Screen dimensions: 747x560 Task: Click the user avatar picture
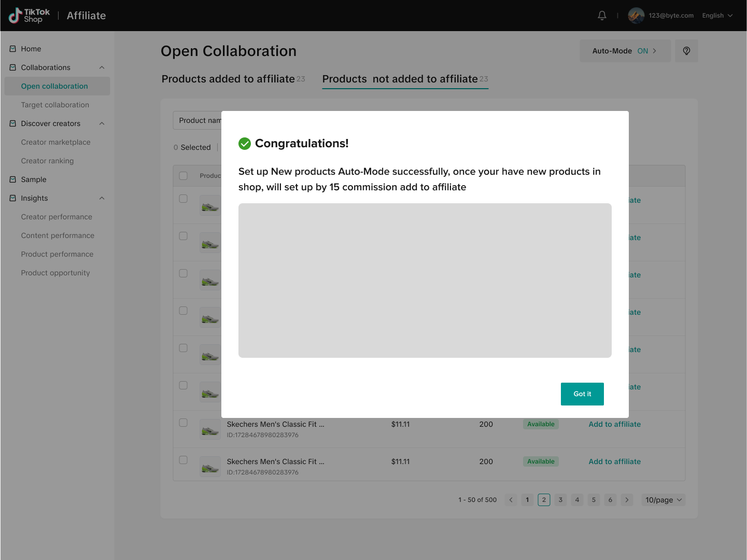[x=636, y=16]
